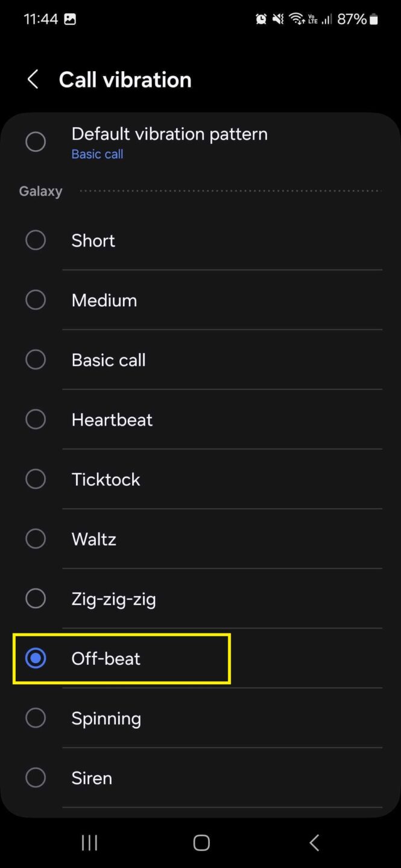Select the Heartbeat vibration pattern
The width and height of the screenshot is (401, 868).
tap(36, 419)
